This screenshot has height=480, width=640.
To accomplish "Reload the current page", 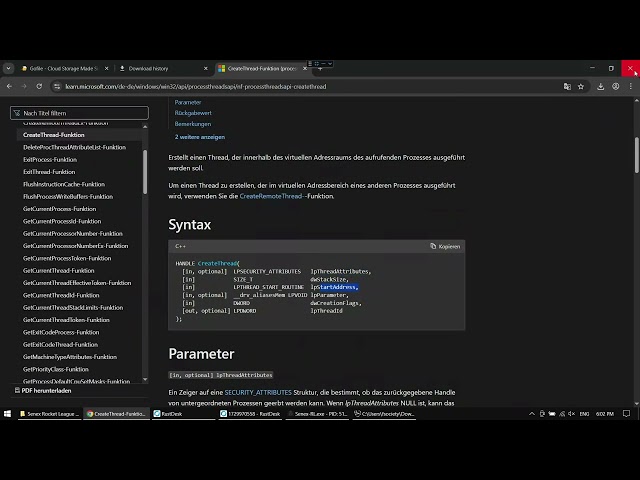I will pos(39,87).
